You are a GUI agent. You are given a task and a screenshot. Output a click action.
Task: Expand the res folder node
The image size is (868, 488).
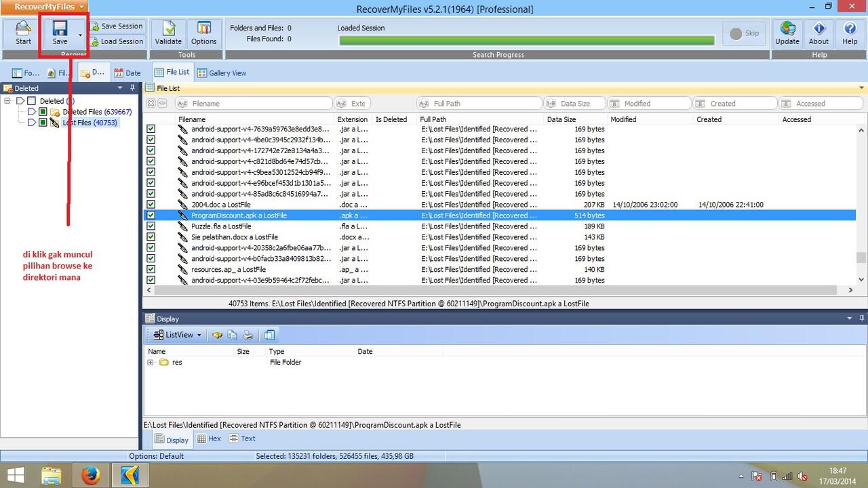coord(151,363)
